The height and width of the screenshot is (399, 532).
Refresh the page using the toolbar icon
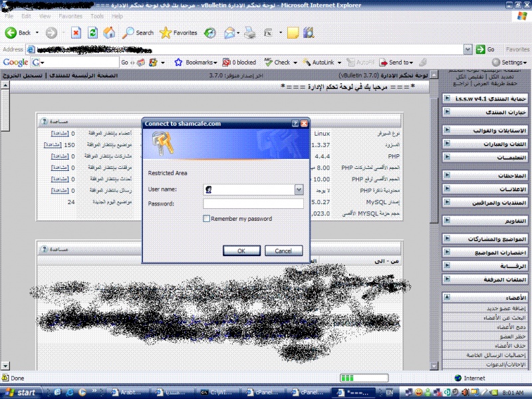tap(93, 32)
